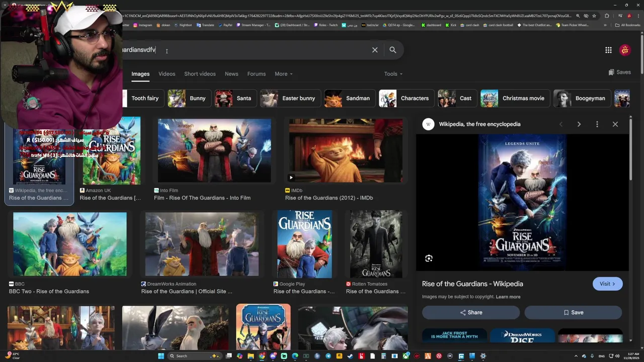Click the magnifier search button
Image resolution: width=644 pixels, height=362 pixels.
pos(393,50)
